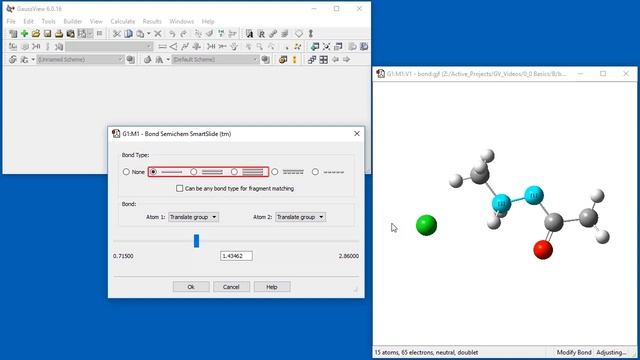Select the triple bond radio button
Viewport: 640px width, 360px height.
[234, 172]
